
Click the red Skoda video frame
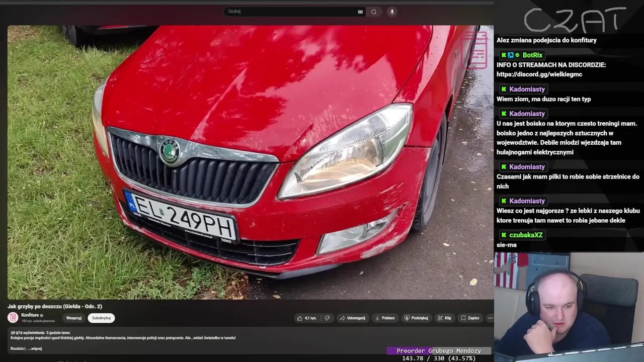[251, 162]
